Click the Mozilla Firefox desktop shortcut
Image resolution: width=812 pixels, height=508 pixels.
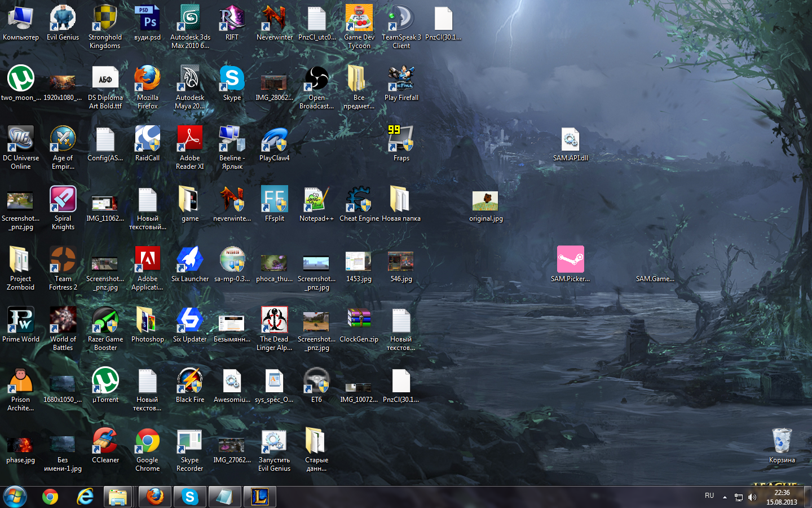(x=147, y=87)
